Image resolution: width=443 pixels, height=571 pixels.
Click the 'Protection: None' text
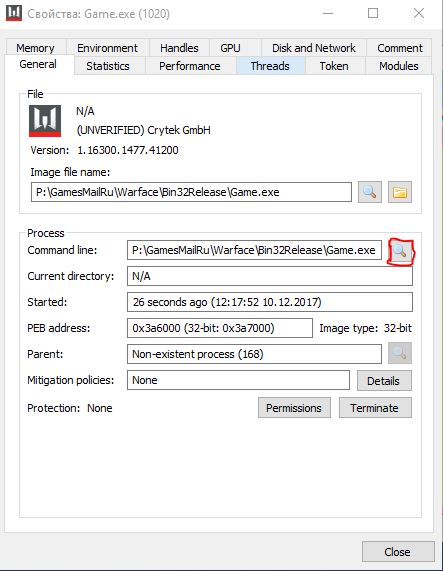pyautogui.click(x=70, y=408)
